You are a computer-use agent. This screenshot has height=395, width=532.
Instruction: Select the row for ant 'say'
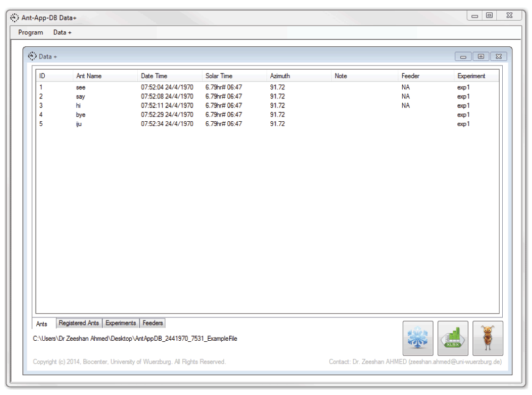click(x=268, y=96)
